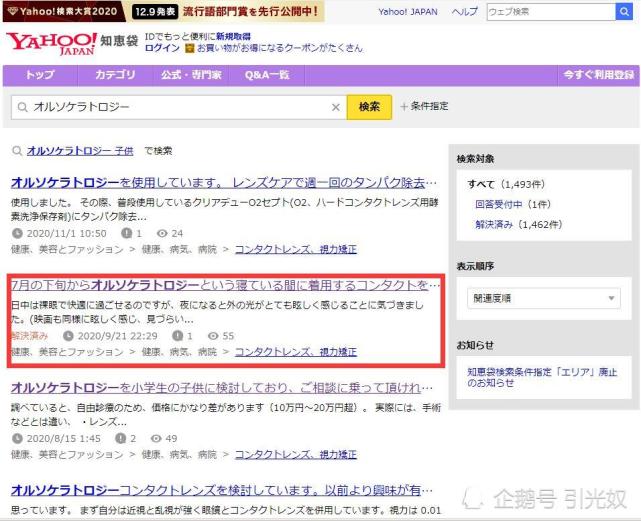Open result コンタクトレンズを検討しています
The height and width of the screenshot is (521, 641).
[222, 490]
